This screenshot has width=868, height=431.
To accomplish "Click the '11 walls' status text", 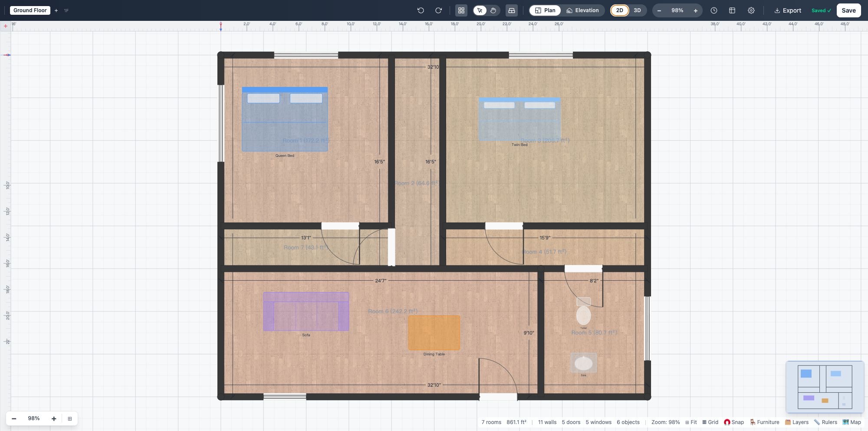I will point(547,422).
